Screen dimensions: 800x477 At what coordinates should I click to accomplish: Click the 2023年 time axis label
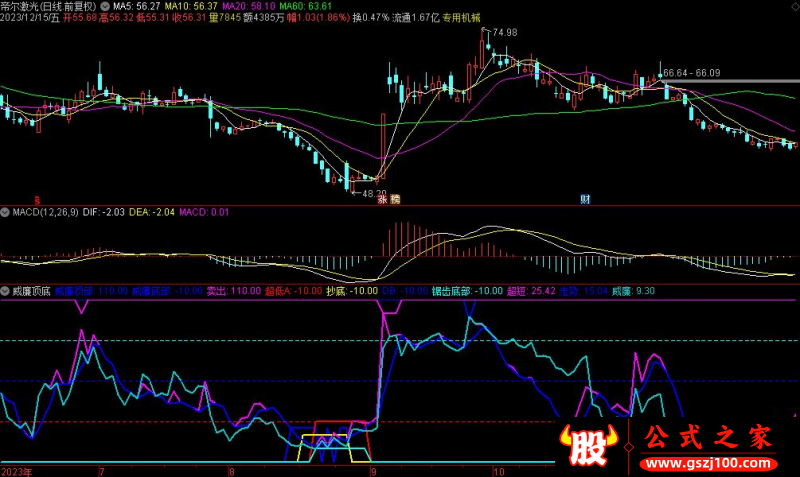pyautogui.click(x=16, y=471)
